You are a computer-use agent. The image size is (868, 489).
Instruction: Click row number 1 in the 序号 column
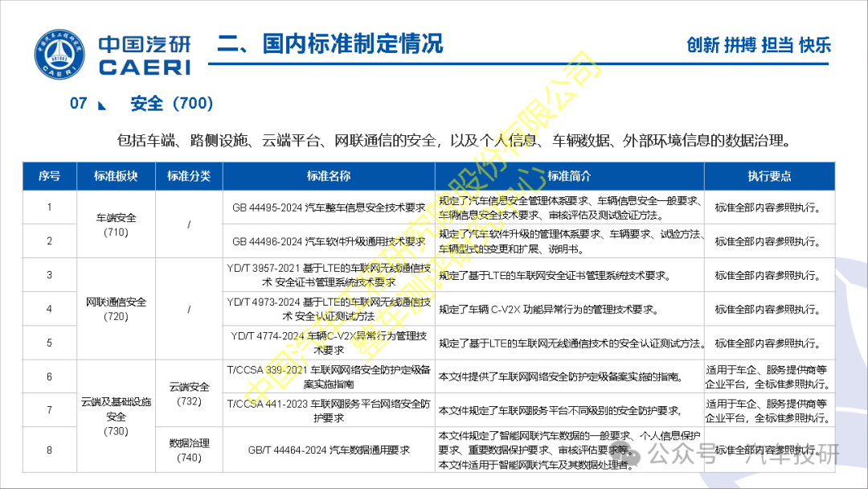coord(49,208)
